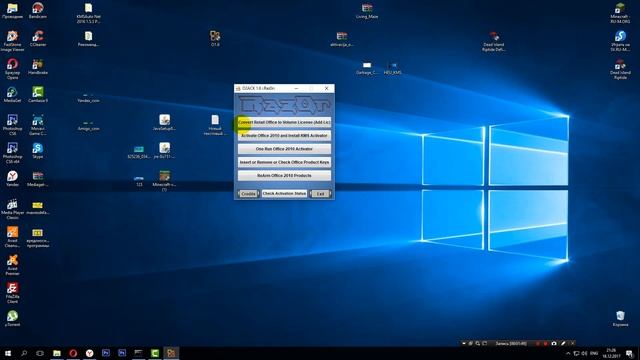Open the Minecraft desktop icon near center

tap(164, 180)
